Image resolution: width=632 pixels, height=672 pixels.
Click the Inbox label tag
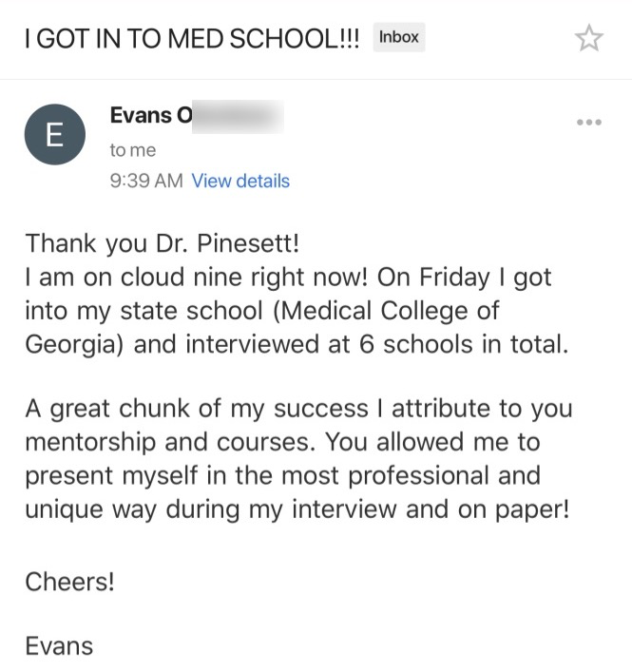point(398,37)
